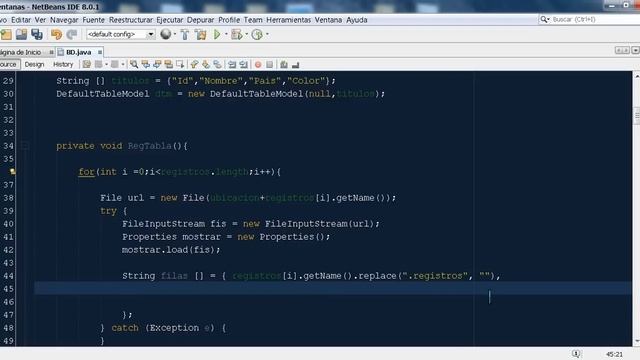
Task: Open the Fuente menu
Action: tap(93, 20)
